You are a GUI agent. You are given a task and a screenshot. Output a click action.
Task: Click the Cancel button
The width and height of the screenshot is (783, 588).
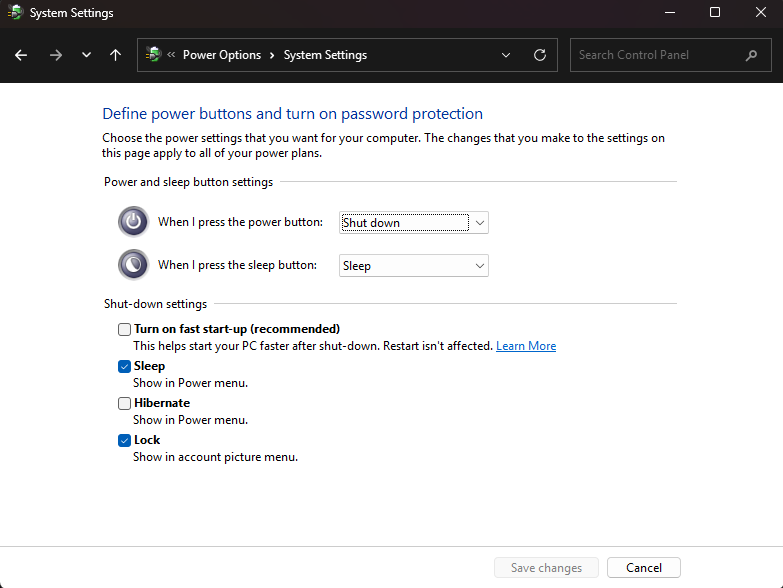tap(644, 568)
